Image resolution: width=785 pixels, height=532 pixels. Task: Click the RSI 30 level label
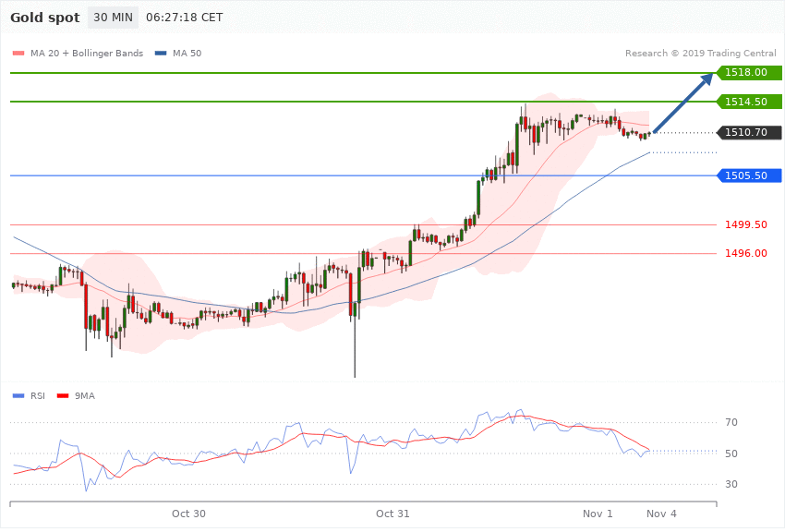point(731,484)
